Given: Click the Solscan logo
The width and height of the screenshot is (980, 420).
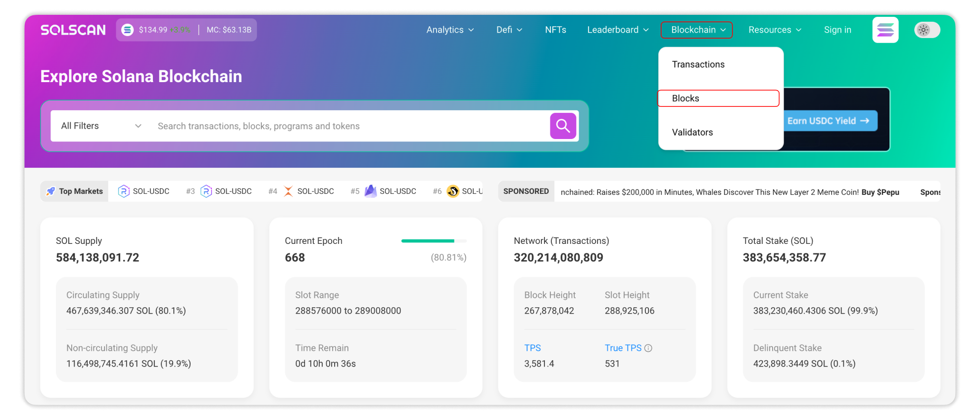Looking at the screenshot, I should pos(73,30).
